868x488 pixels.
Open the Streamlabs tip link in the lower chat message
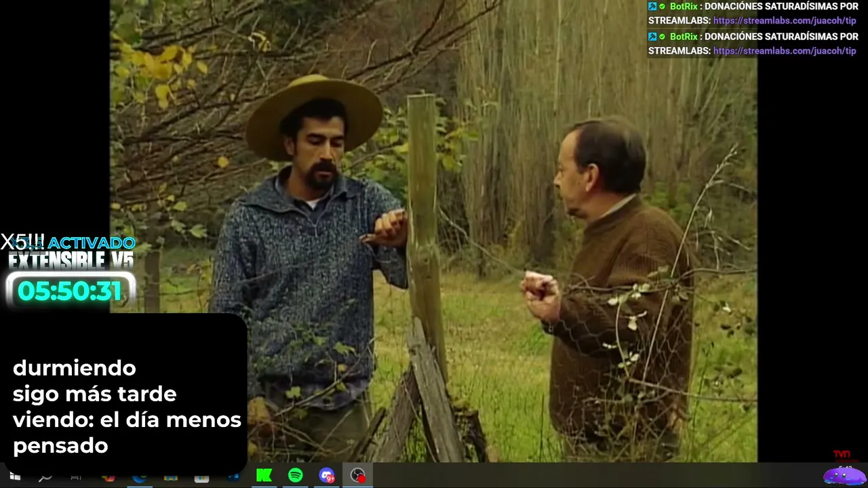785,51
